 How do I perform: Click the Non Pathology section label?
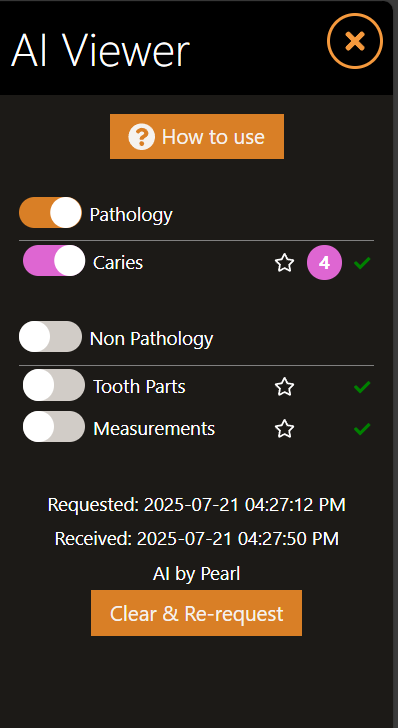click(151, 338)
